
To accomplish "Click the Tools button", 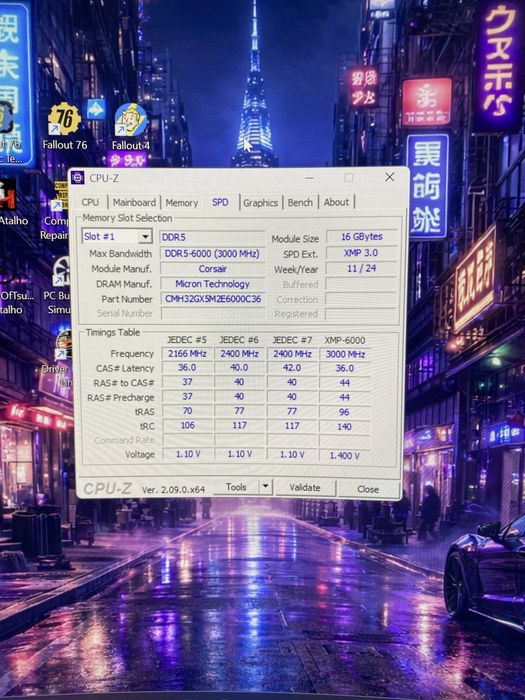I will [x=236, y=487].
